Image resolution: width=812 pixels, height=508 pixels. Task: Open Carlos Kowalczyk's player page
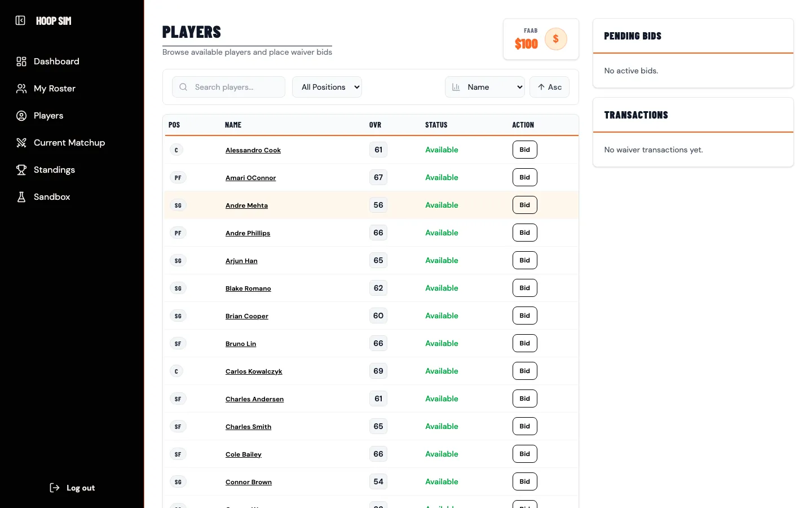tap(254, 371)
